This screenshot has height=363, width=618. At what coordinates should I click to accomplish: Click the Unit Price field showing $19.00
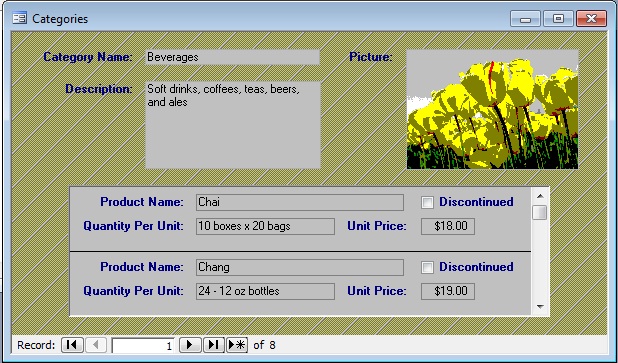point(448,291)
